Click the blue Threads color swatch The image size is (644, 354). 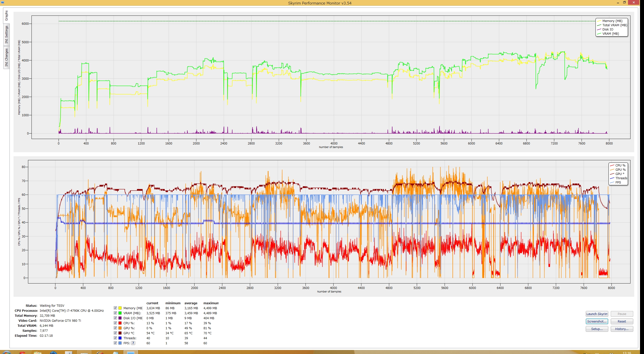click(120, 338)
